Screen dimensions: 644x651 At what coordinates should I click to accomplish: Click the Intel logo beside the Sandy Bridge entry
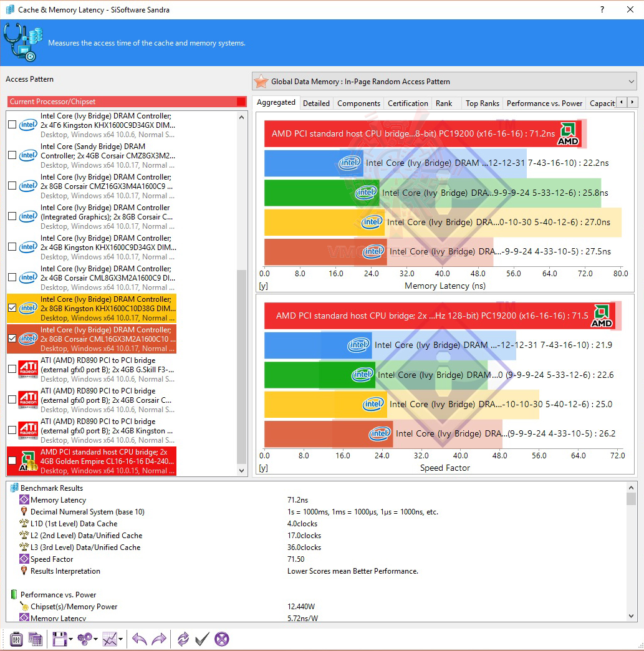(x=28, y=155)
